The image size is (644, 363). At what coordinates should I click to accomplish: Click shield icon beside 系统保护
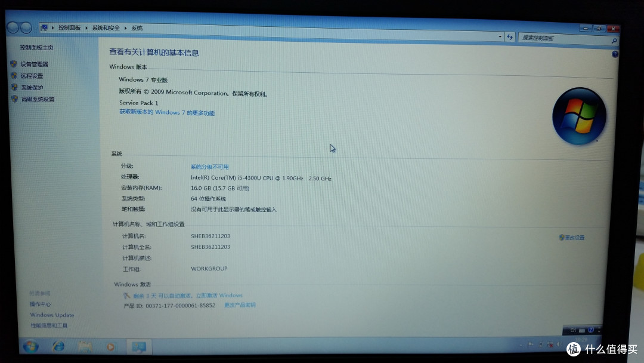click(x=14, y=87)
